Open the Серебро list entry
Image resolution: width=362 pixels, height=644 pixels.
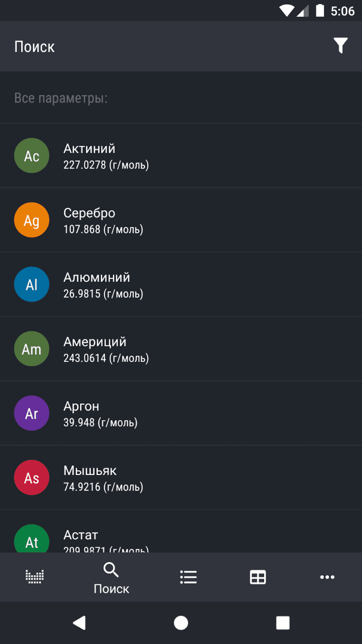point(193,220)
